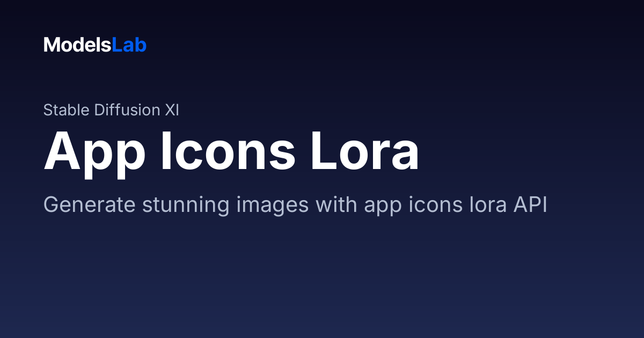Screen dimensions: 644x338
Task: Click the "App Icons Lora" heading
Action: [x=231, y=152]
